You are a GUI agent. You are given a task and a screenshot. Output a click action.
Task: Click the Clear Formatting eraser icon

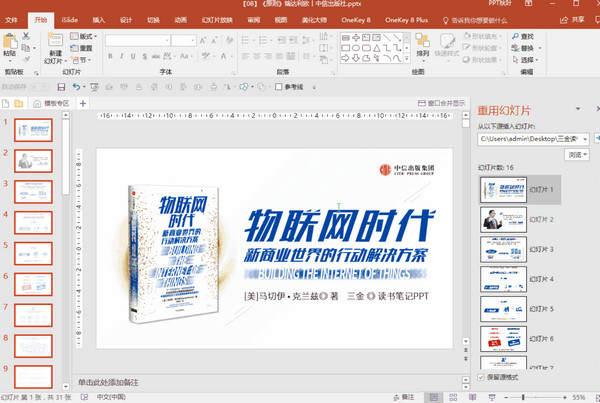230,40
